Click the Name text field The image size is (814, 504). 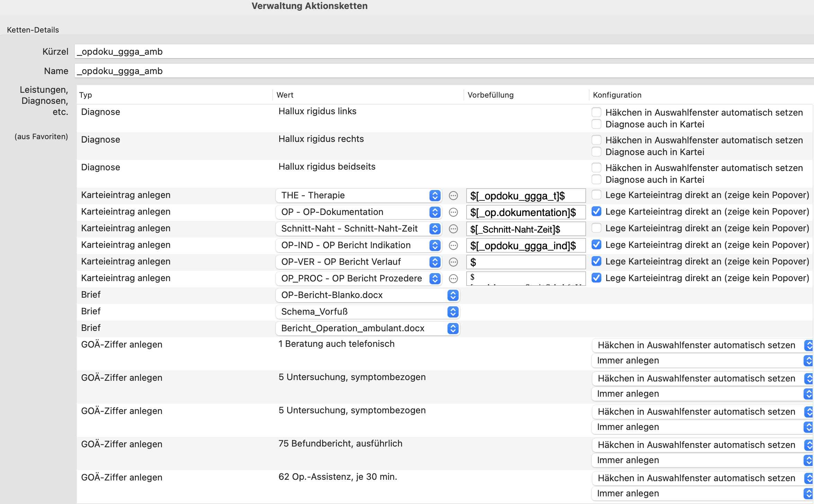444,71
